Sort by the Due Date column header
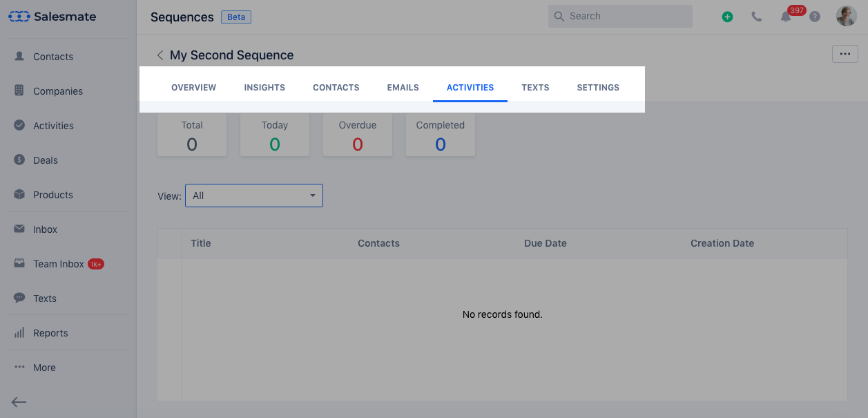Viewport: 868px width, 418px height. click(546, 243)
